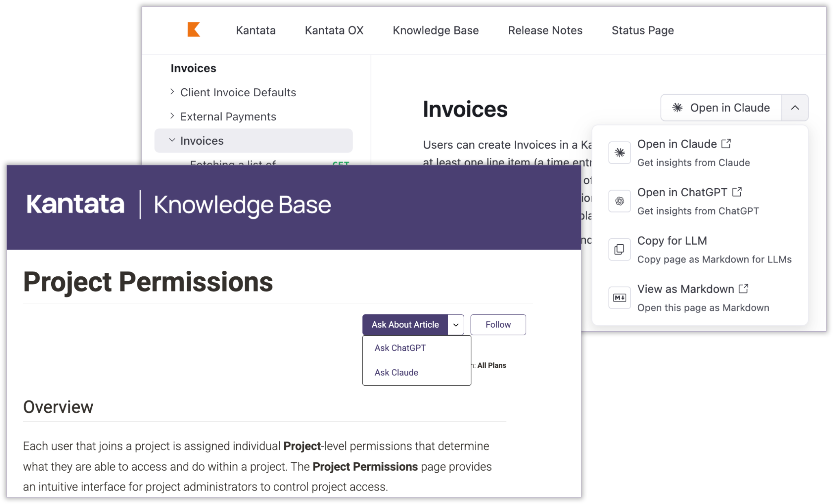Click the ChatGPT logo icon in dropdown
The image size is (833, 504).
(619, 201)
